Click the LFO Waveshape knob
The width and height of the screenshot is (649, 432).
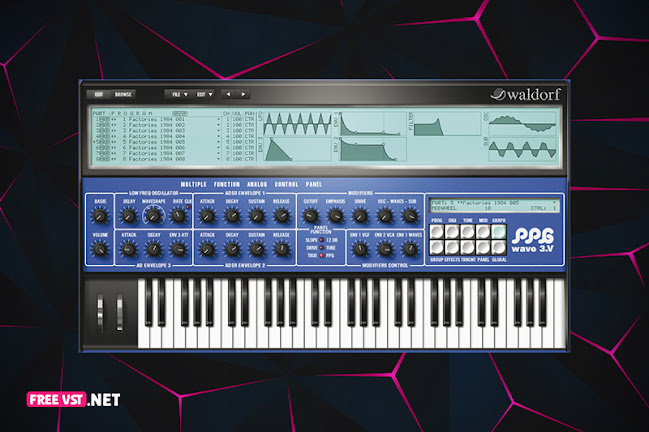coord(154,216)
